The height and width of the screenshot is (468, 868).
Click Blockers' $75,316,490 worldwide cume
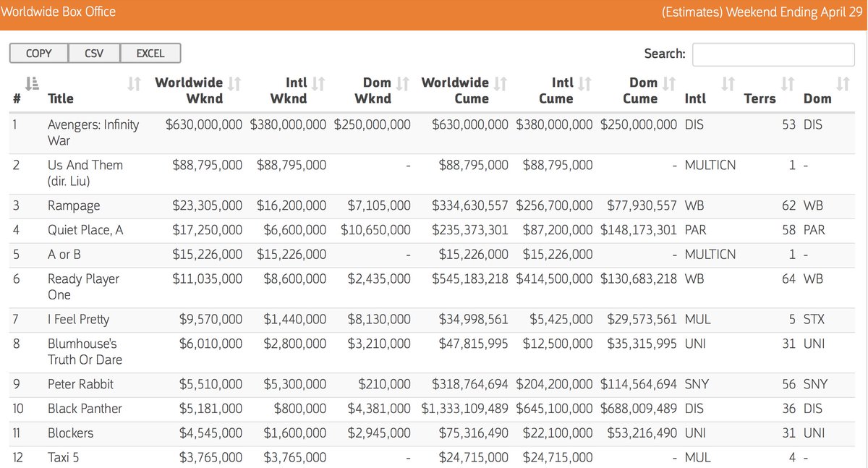(474, 433)
